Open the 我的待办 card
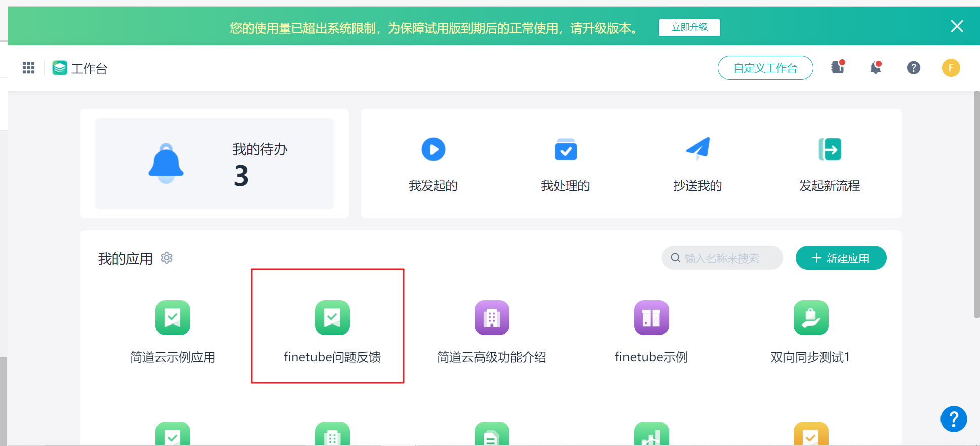This screenshot has height=446, width=980. (214, 164)
